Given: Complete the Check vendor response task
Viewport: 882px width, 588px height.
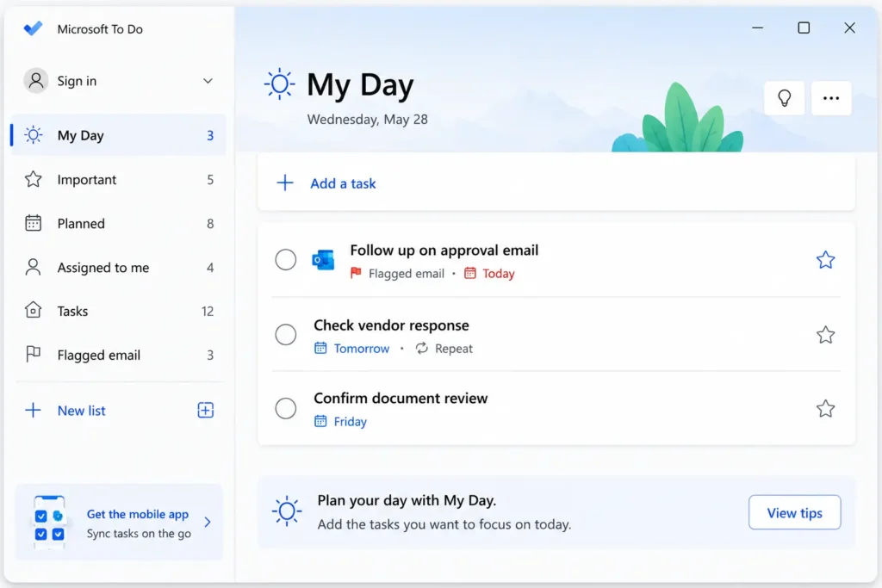Looking at the screenshot, I should click(x=286, y=335).
